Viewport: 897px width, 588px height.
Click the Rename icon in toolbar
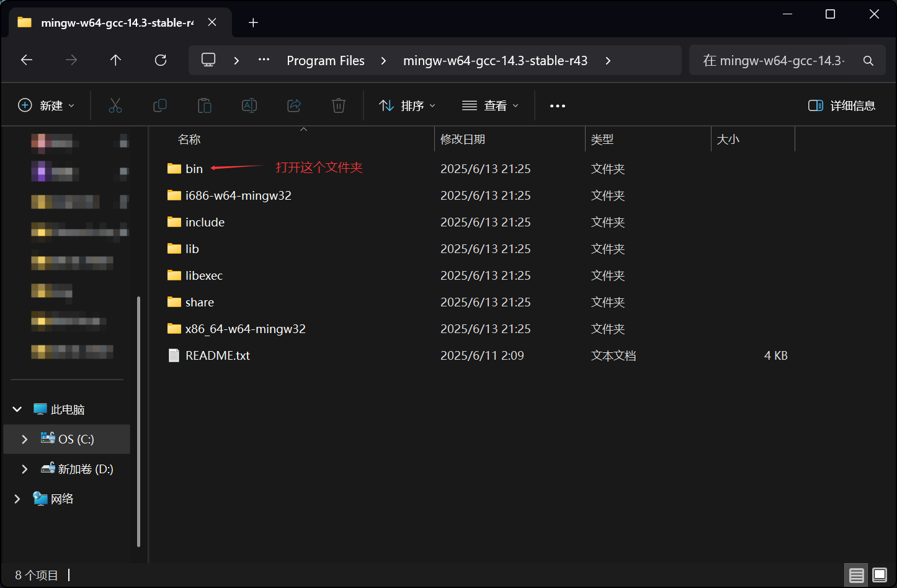(x=249, y=105)
